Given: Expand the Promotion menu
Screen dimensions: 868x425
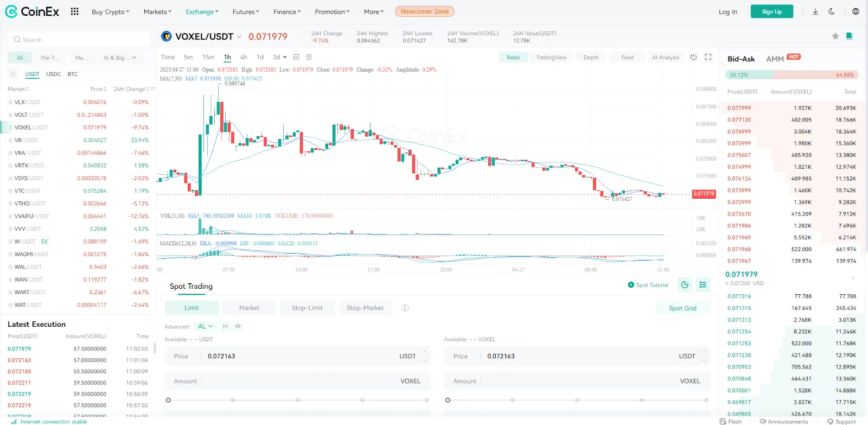Looking at the screenshot, I should pyautogui.click(x=332, y=11).
